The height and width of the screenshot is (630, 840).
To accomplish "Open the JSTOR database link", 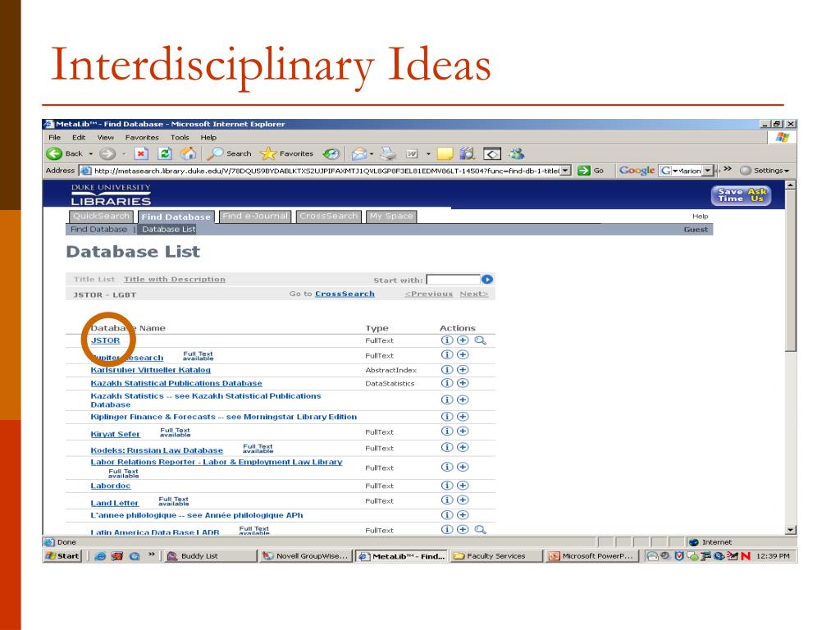I will [106, 340].
